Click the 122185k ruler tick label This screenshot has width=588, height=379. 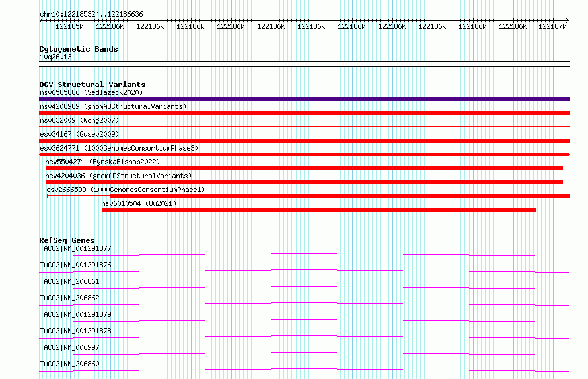69,26
